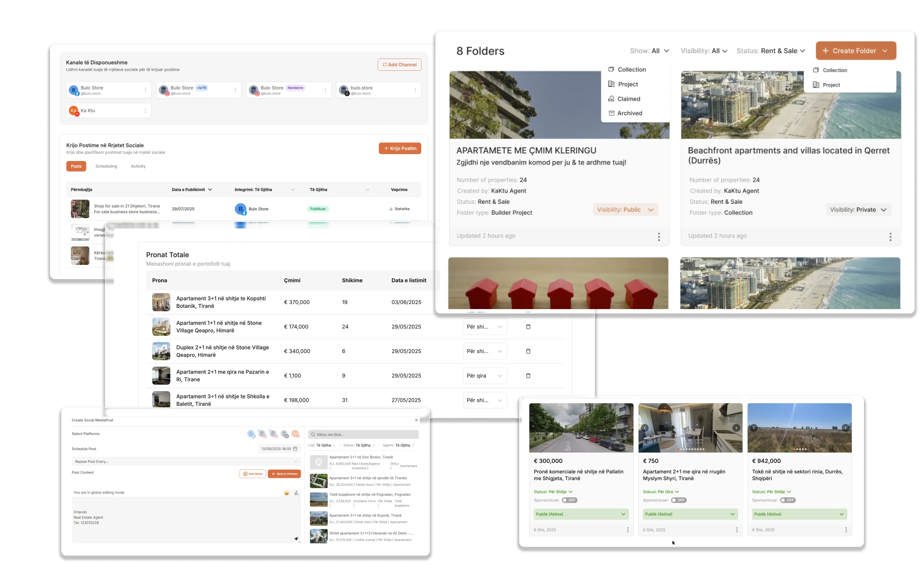Open the kebab menu of the first Bulo Store channel
The image size is (924, 570).
[x=145, y=90]
